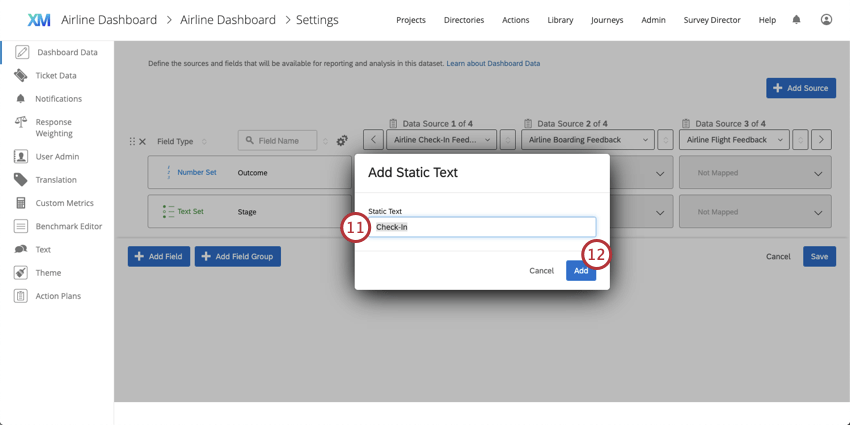Open the notifications bell in header

tap(796, 20)
